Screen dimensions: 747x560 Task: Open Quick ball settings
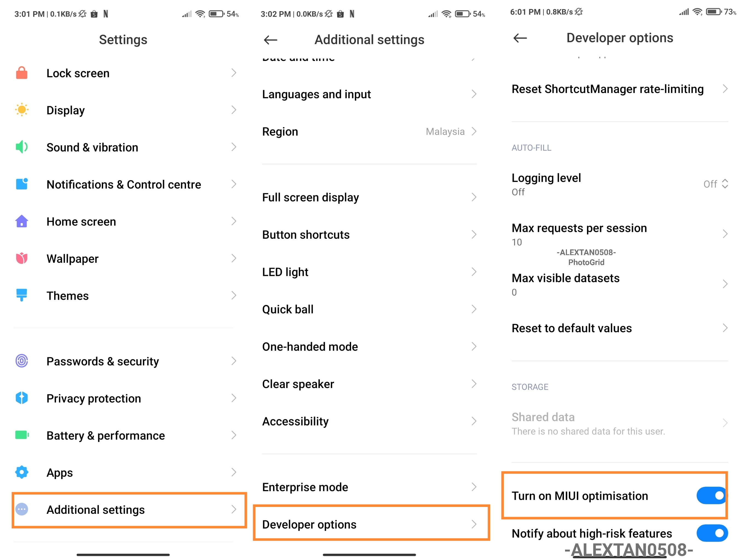click(369, 309)
